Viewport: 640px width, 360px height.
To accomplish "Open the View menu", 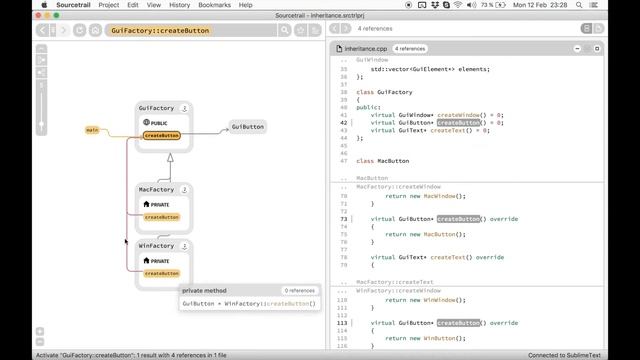I will [x=153, y=5].
